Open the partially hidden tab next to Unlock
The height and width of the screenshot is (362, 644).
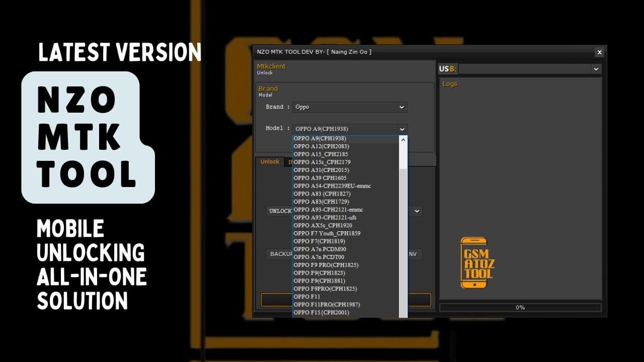click(289, 162)
